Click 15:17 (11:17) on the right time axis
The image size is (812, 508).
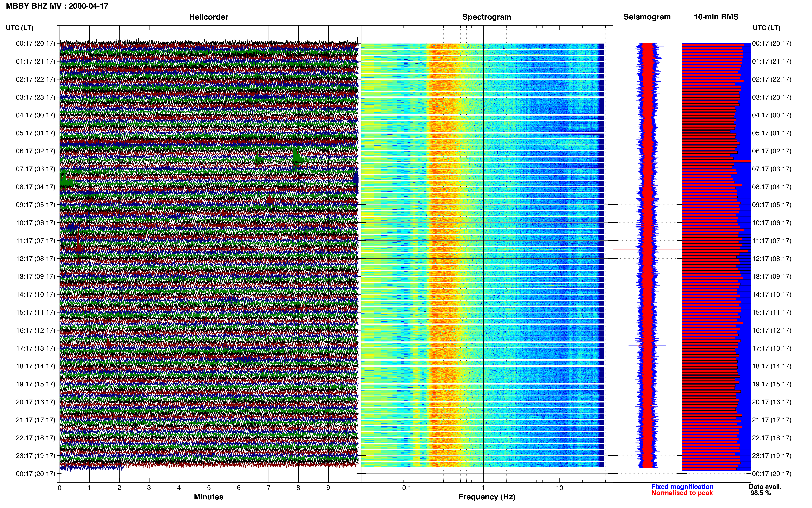point(772,313)
